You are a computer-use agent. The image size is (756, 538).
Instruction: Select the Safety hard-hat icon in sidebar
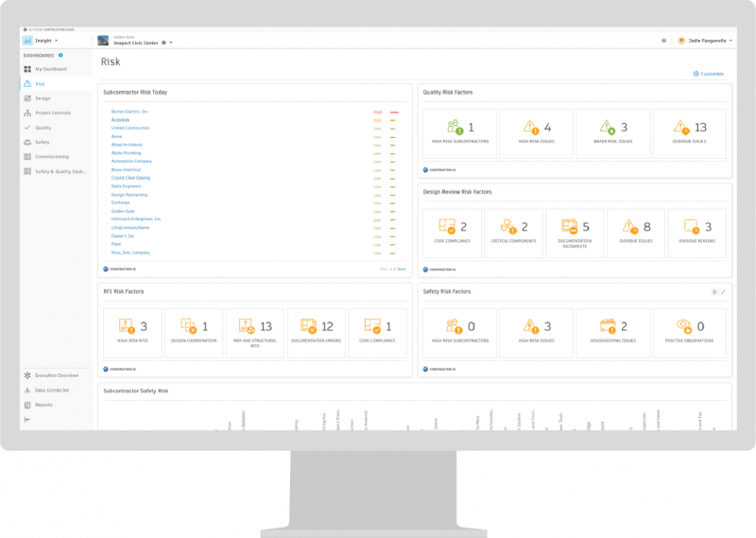(x=27, y=143)
